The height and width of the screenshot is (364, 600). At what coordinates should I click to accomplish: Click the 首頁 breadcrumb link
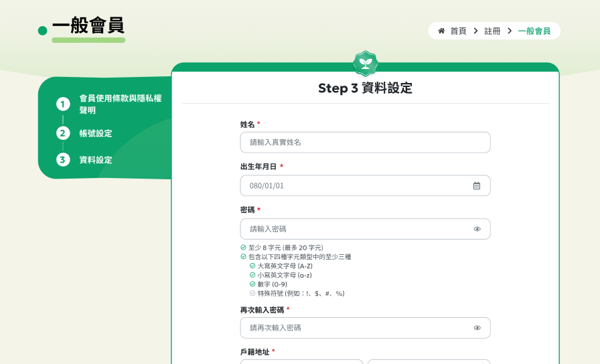pyautogui.click(x=458, y=31)
